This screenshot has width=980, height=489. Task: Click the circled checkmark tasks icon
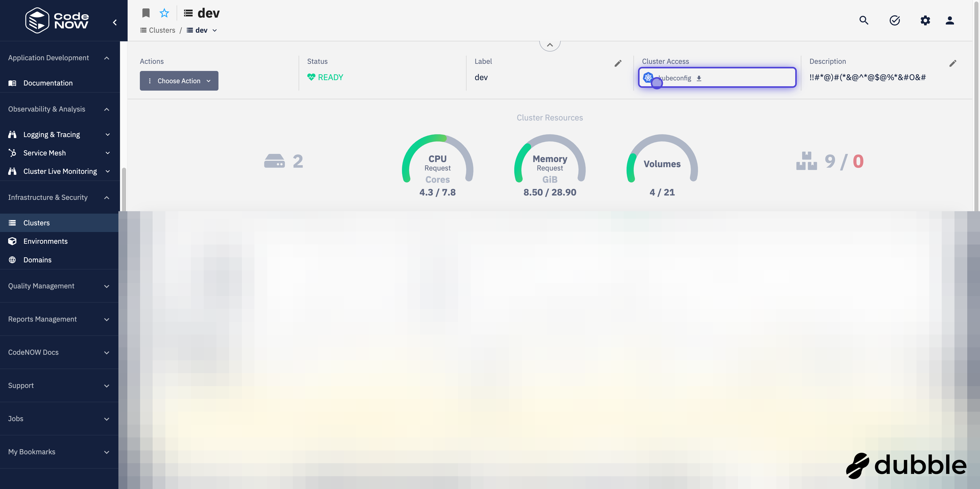(895, 21)
